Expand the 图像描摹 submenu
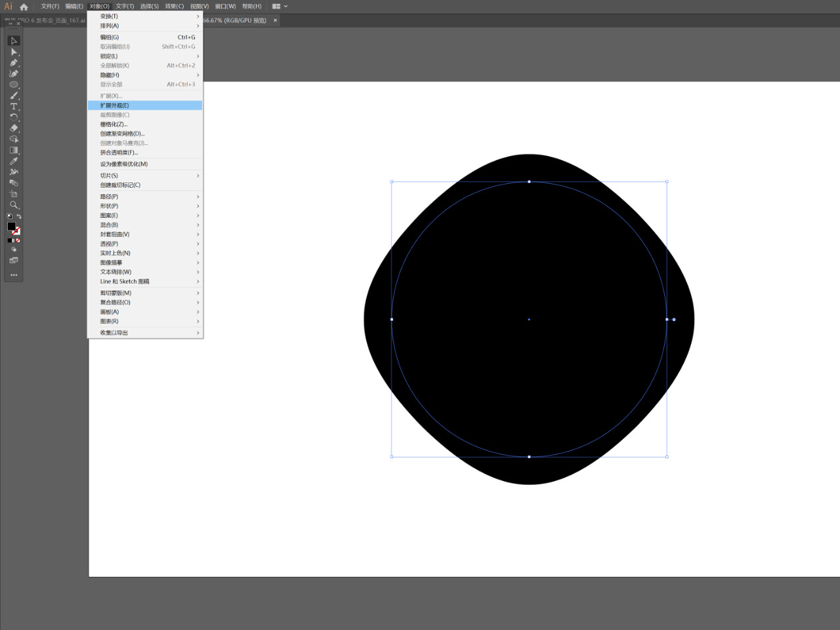The image size is (840, 630). [145, 262]
